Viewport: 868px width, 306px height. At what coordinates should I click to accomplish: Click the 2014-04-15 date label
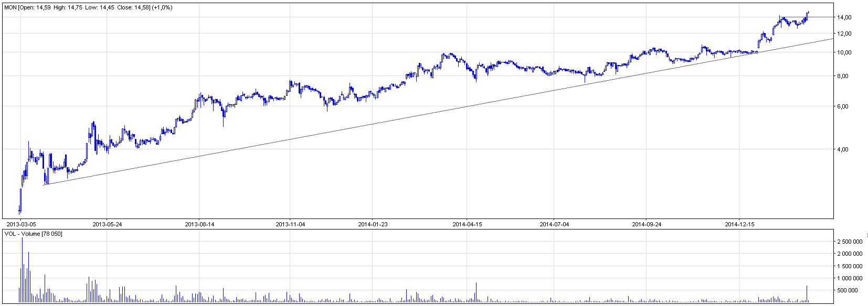pos(467,224)
